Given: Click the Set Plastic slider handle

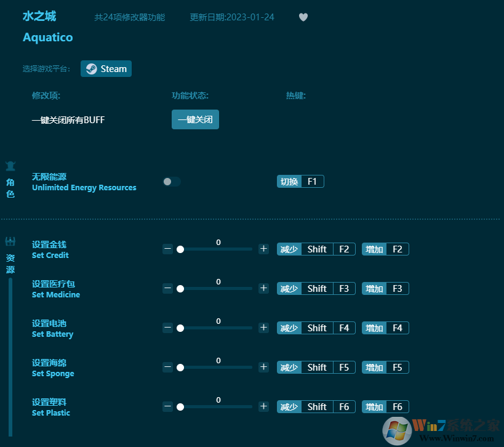Looking at the screenshot, I should pos(180,407).
